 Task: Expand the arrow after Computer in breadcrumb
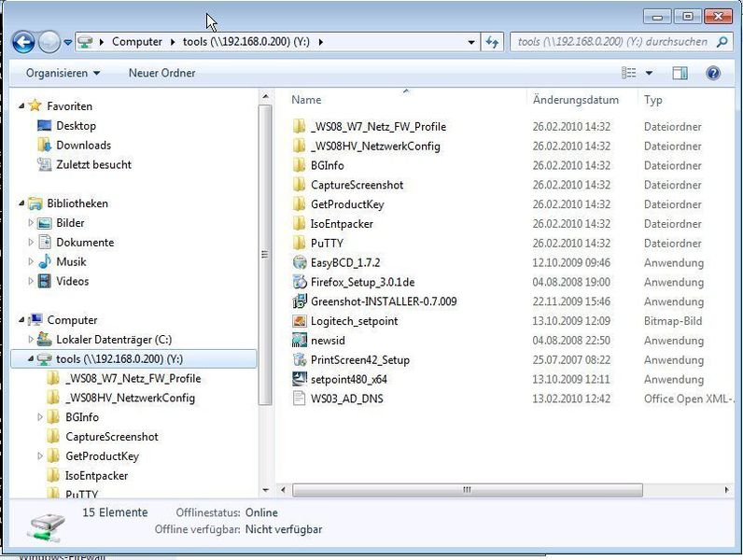pos(173,42)
